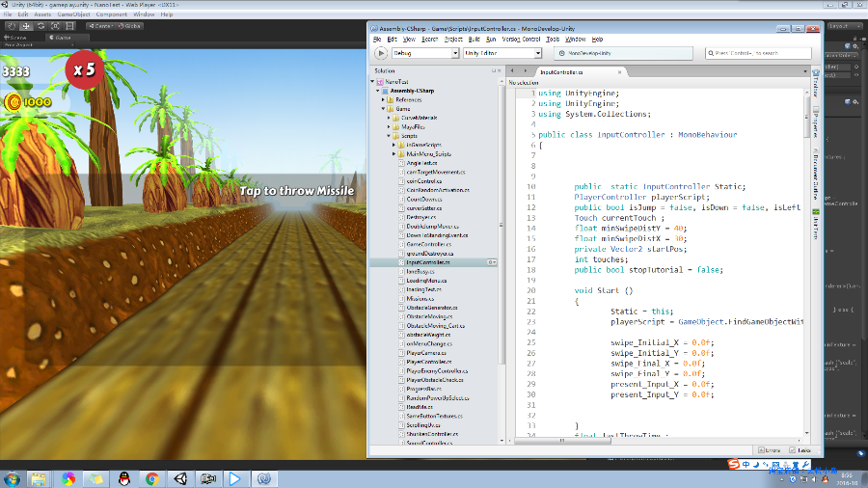
Task: Open Unity's Assets menu
Action: click(x=42, y=14)
